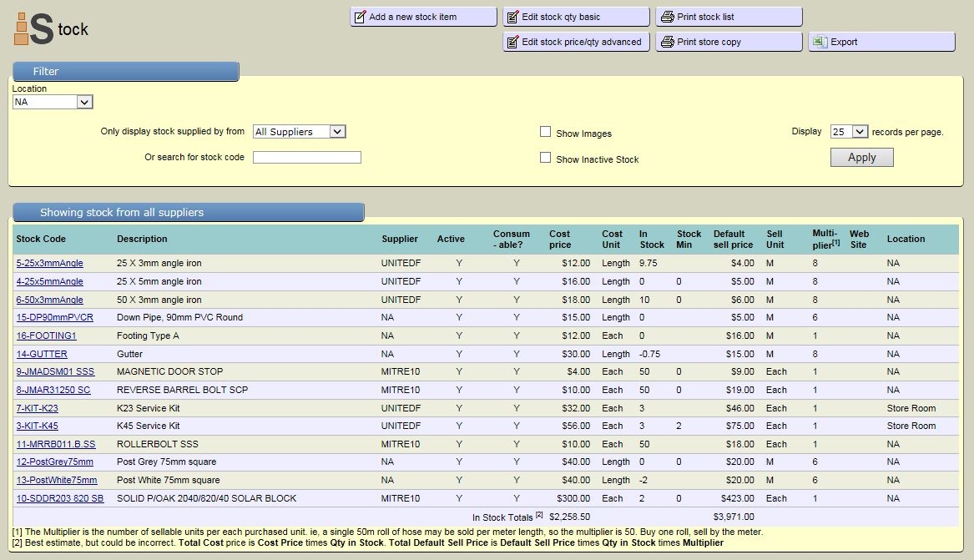Open the 5-25x3mmAngle stock code link

[x=49, y=263]
